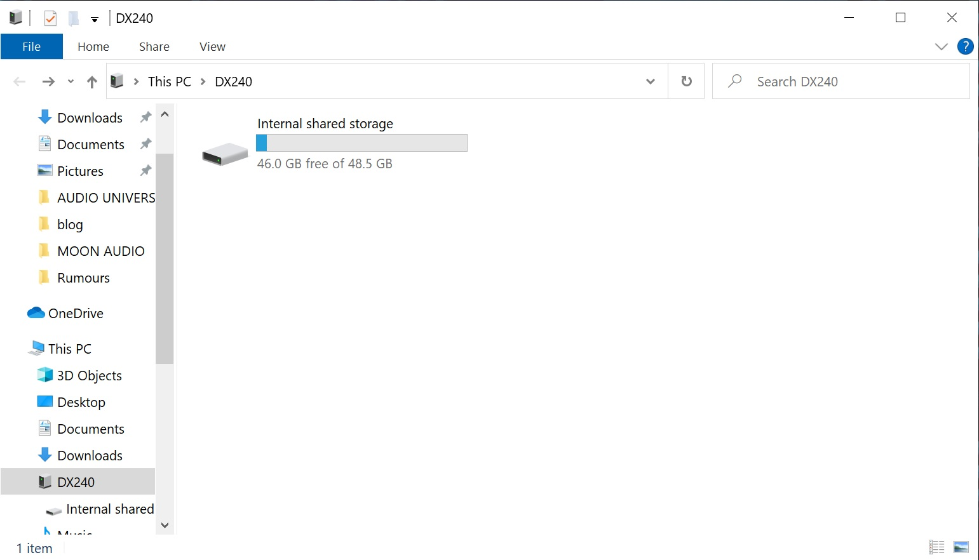Screen dimensions: 979x560
Task: Switch to the Home ribbon tab
Action: pos(93,46)
